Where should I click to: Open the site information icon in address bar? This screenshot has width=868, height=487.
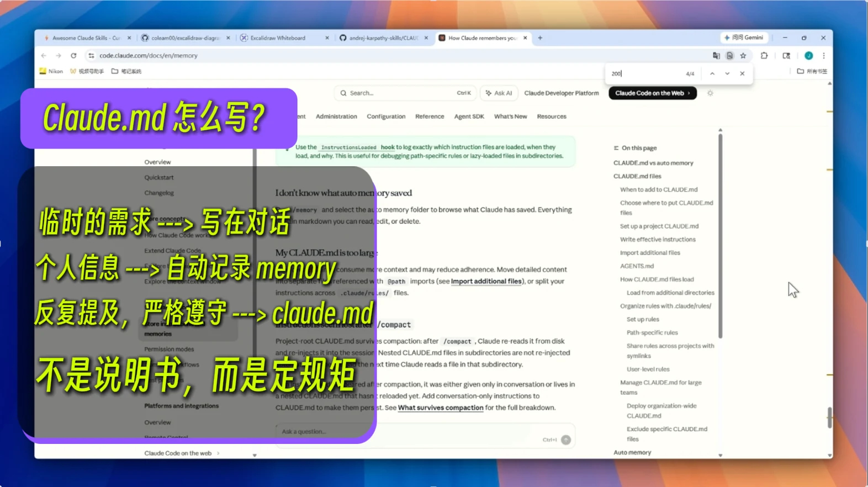click(91, 56)
